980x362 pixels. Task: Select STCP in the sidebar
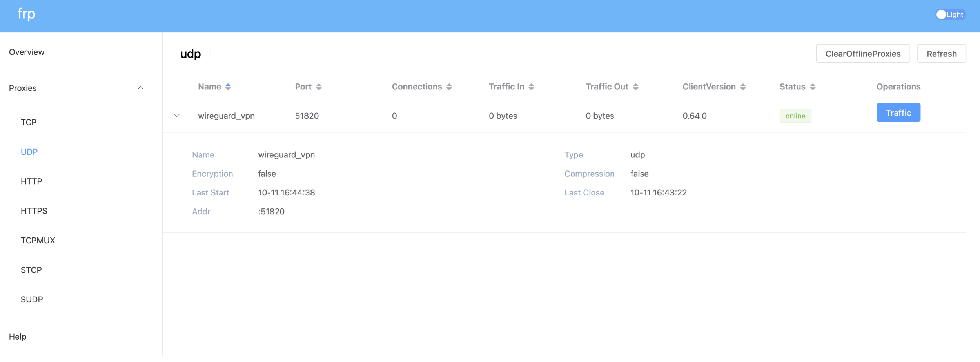(x=31, y=270)
